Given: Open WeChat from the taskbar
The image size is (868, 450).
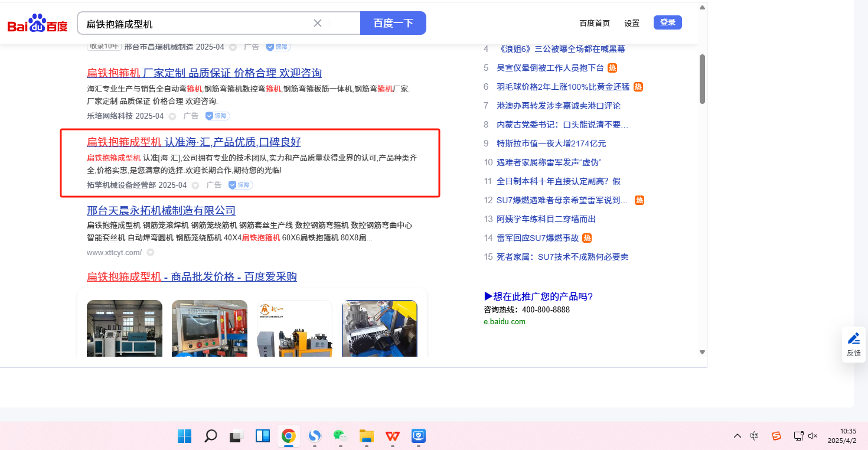Looking at the screenshot, I should coord(340,436).
